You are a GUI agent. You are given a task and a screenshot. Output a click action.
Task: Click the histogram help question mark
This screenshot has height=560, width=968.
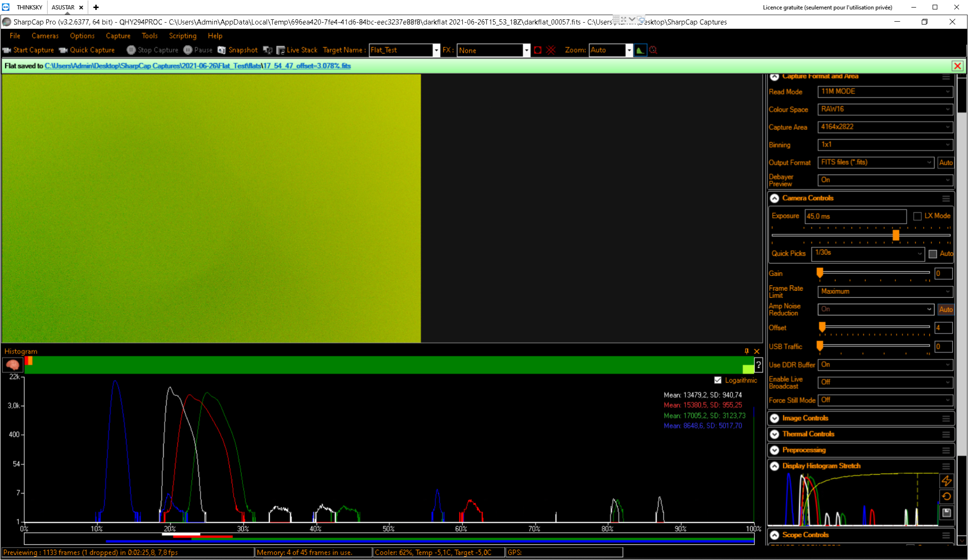click(x=758, y=365)
